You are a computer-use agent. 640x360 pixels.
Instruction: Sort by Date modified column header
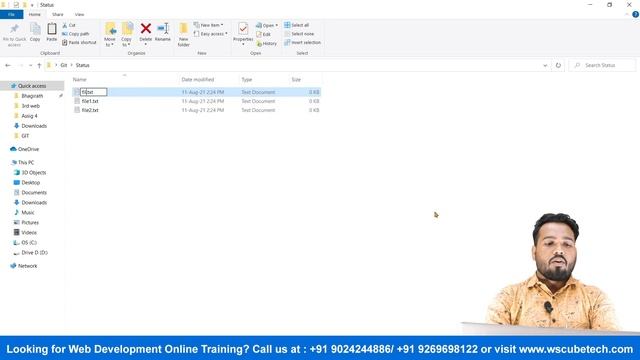pyautogui.click(x=198, y=80)
